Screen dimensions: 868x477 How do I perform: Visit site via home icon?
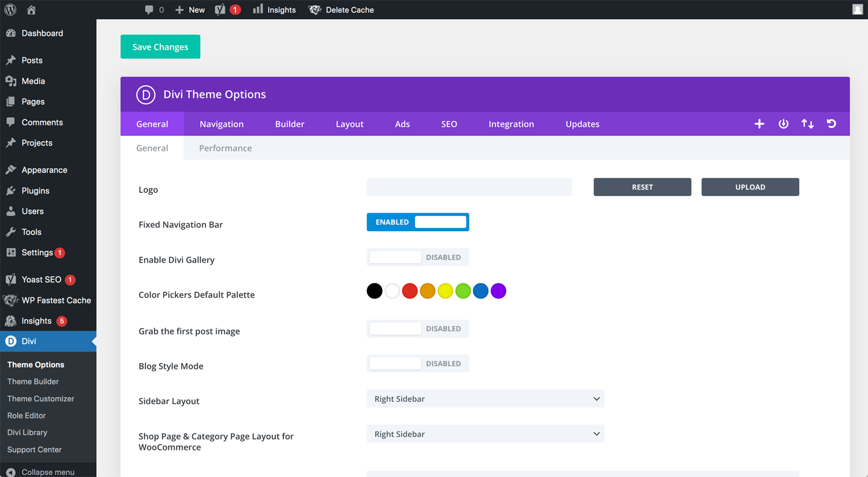click(31, 10)
